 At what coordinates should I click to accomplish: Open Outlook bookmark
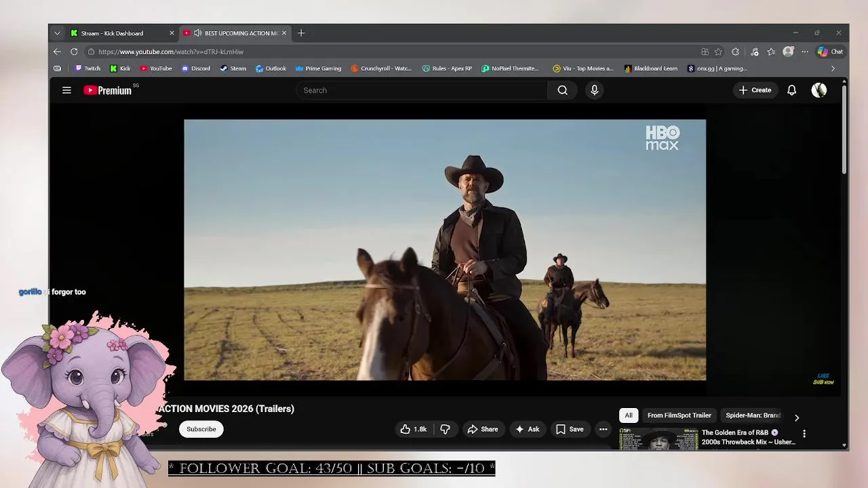click(271, 68)
